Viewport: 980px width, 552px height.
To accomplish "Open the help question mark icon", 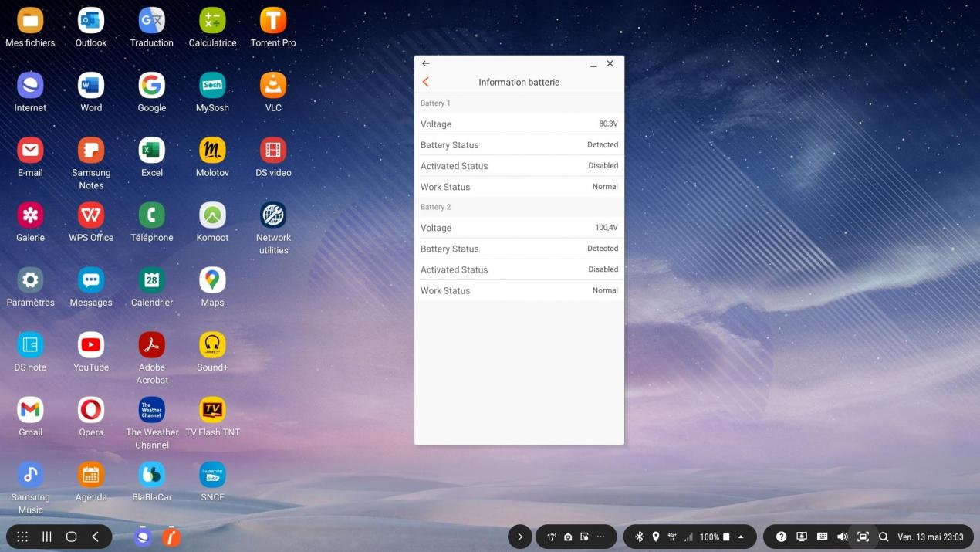I will click(x=781, y=537).
